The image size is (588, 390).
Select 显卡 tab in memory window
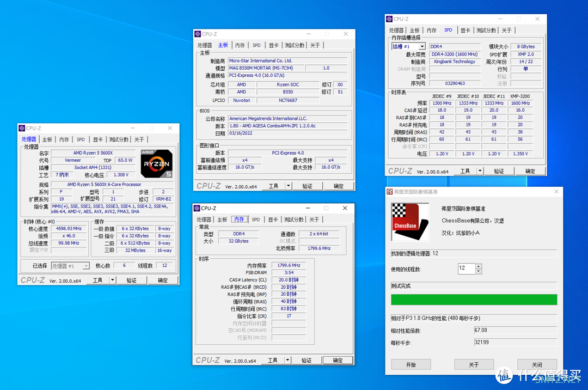[273, 220]
